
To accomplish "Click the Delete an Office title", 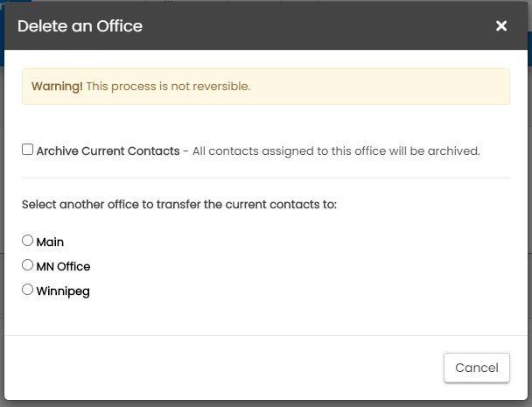I will [80, 26].
